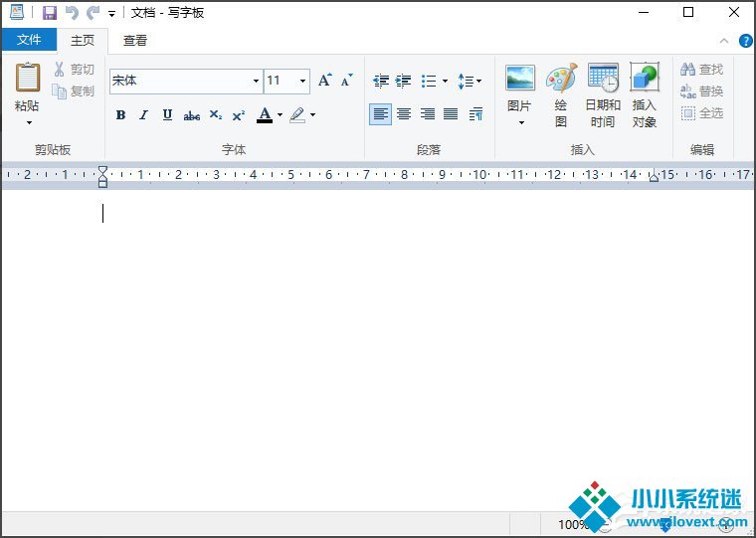Click the 替换 button
Viewport: 756px width, 538px height.
[x=701, y=91]
